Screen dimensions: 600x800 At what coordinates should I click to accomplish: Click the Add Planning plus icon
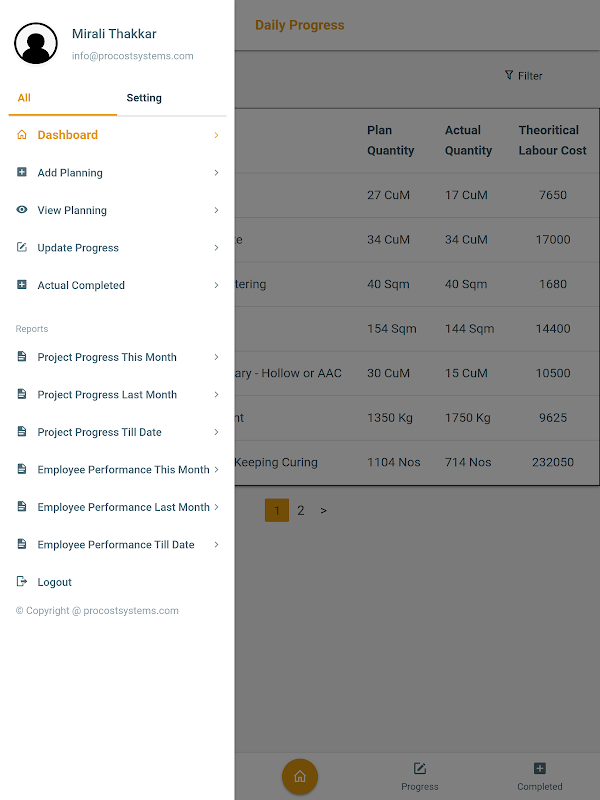22,173
